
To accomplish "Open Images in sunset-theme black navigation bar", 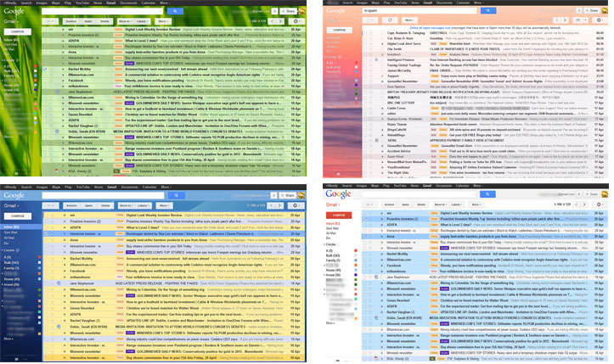I will coord(363,3).
